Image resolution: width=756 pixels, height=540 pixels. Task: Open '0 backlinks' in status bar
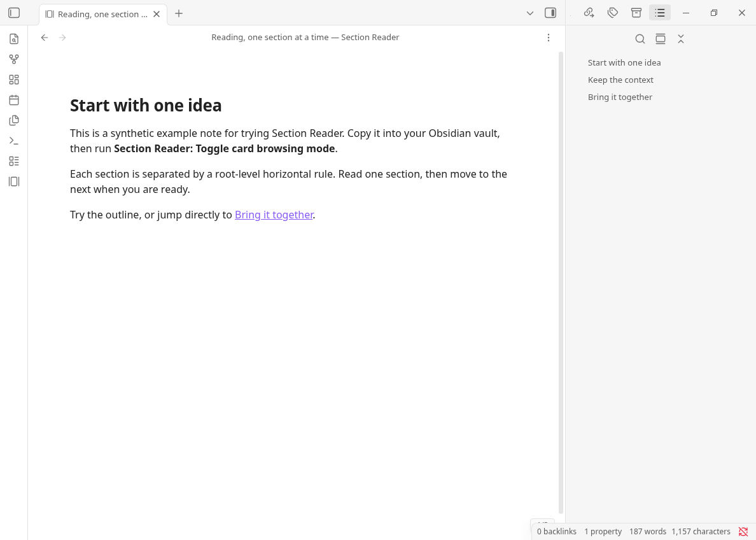(x=556, y=531)
